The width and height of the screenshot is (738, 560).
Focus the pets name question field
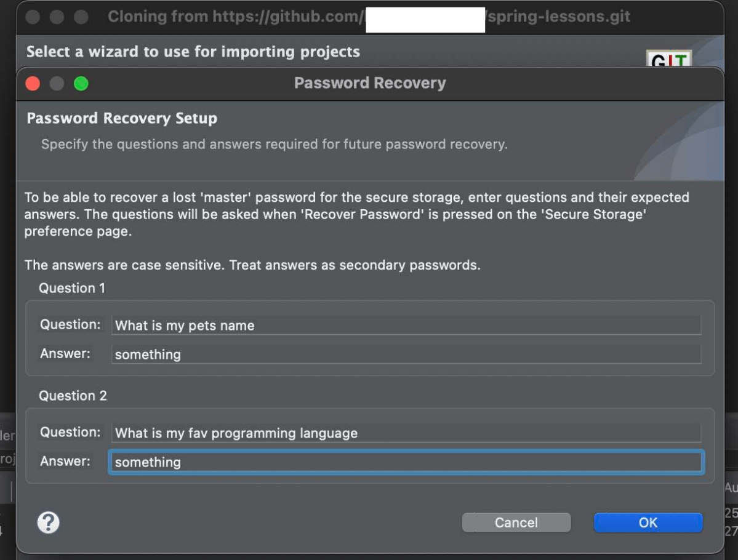pos(406,326)
